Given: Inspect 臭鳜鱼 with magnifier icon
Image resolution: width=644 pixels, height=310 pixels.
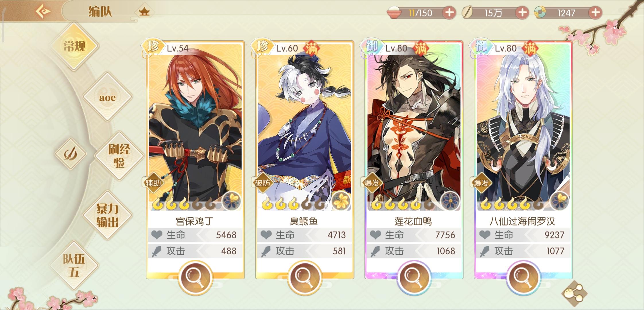Looking at the screenshot, I should (x=304, y=277).
